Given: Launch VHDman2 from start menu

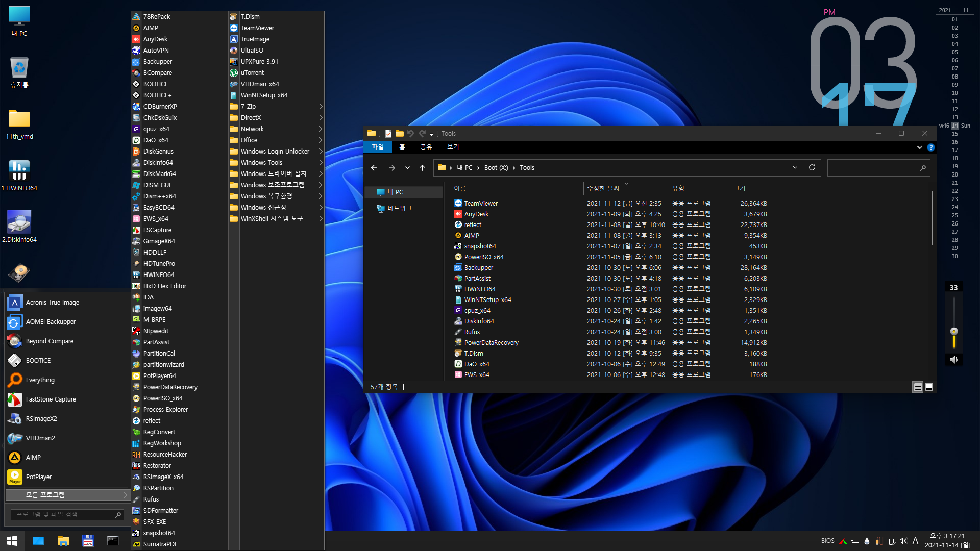Looking at the screenshot, I should click(x=40, y=438).
